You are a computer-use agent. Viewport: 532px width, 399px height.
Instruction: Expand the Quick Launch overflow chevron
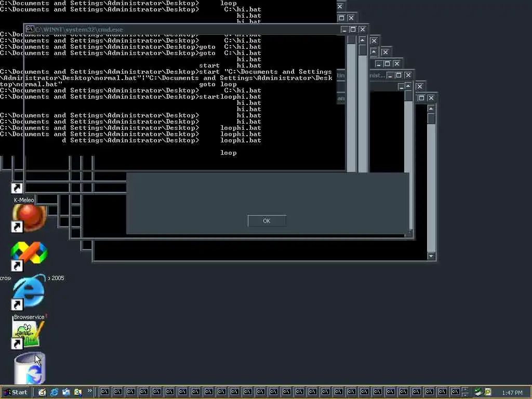pyautogui.click(x=89, y=391)
